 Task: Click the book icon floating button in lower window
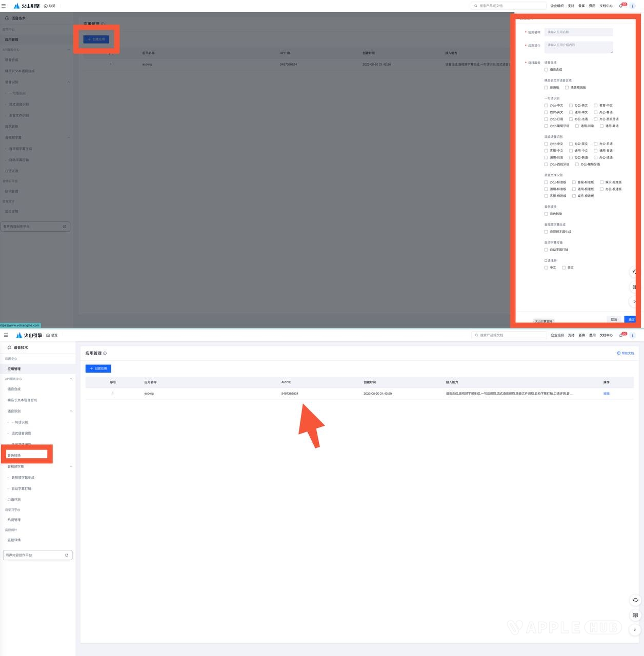[635, 615]
